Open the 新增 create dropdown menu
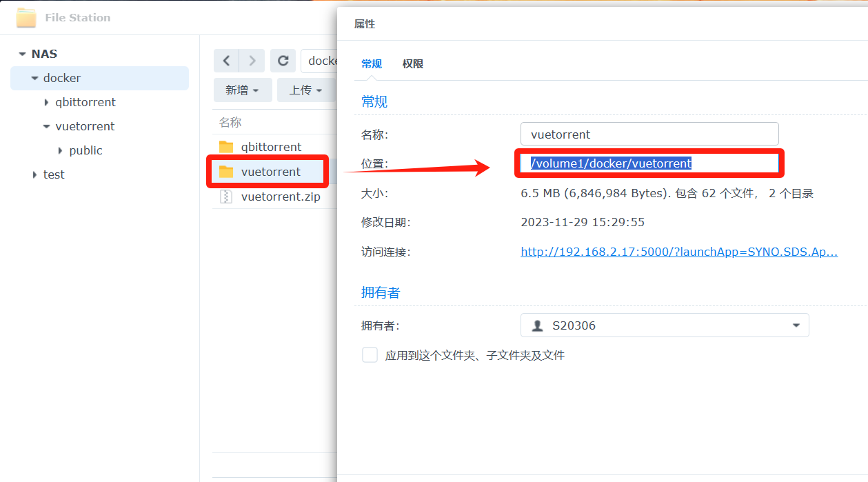This screenshot has height=482, width=868. [x=242, y=90]
